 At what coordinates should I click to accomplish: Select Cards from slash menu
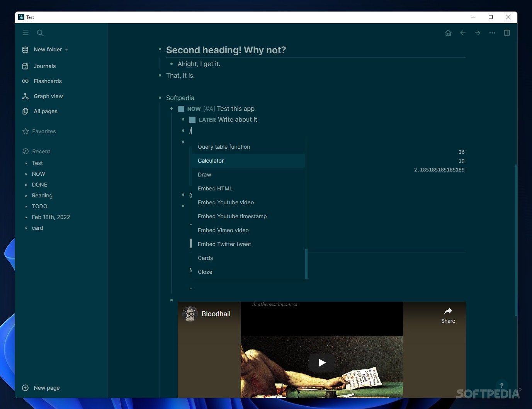pos(248,258)
